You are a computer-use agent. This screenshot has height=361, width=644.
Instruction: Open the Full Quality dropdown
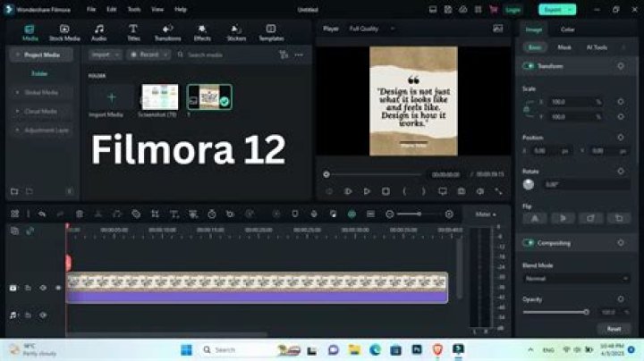pyautogui.click(x=372, y=29)
